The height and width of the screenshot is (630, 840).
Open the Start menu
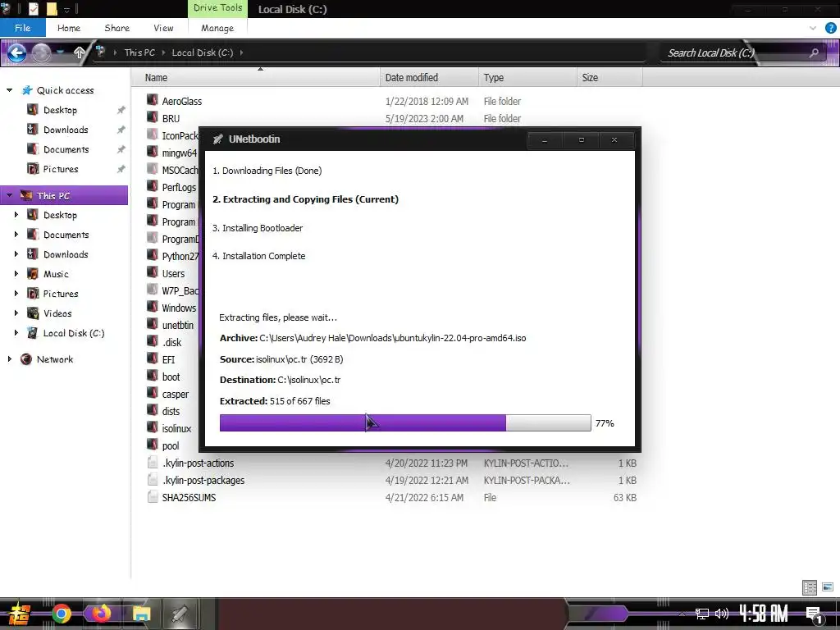pyautogui.click(x=19, y=614)
